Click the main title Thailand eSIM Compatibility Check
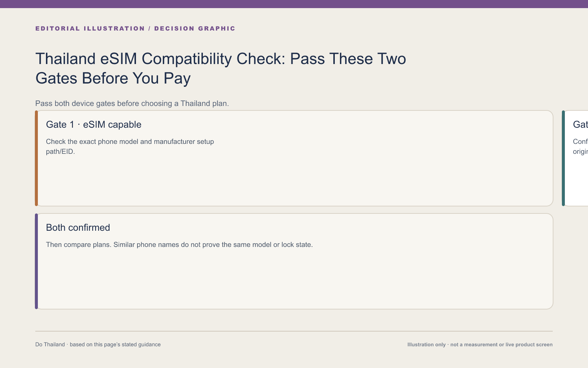Viewport: 588px width, 368px height. coord(220,68)
